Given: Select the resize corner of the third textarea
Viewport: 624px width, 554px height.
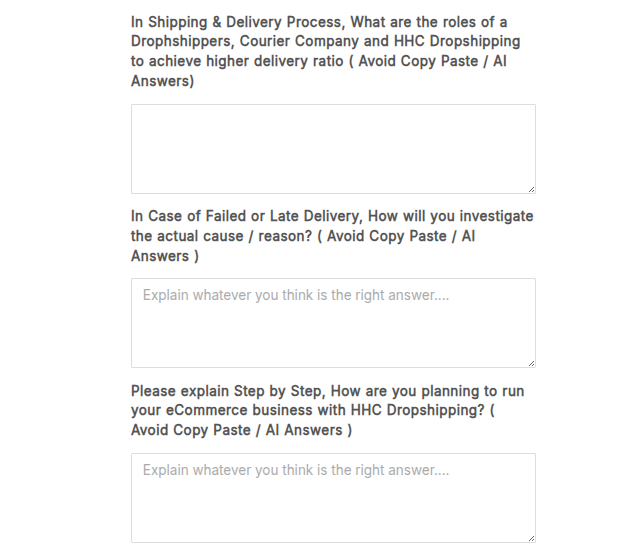Looking at the screenshot, I should pyautogui.click(x=531, y=538).
